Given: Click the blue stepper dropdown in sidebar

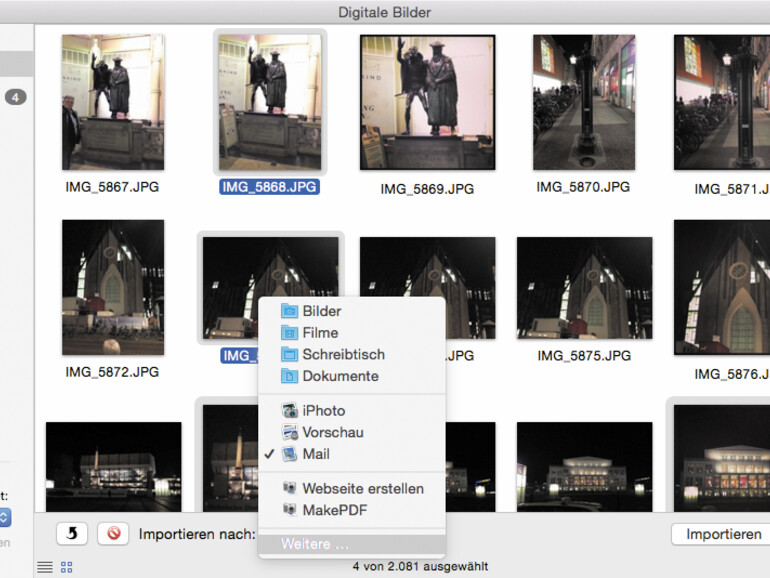Looking at the screenshot, I should [4, 517].
